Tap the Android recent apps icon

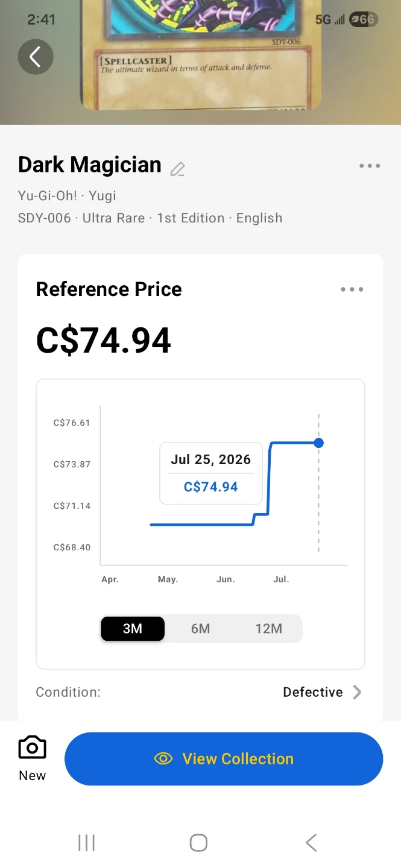(x=87, y=843)
